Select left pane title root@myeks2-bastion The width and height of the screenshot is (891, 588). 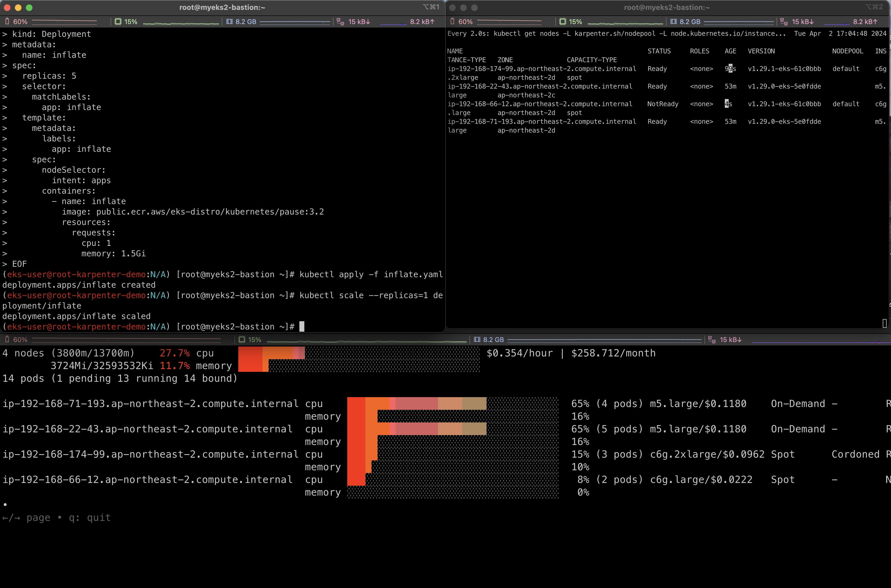coord(222,7)
